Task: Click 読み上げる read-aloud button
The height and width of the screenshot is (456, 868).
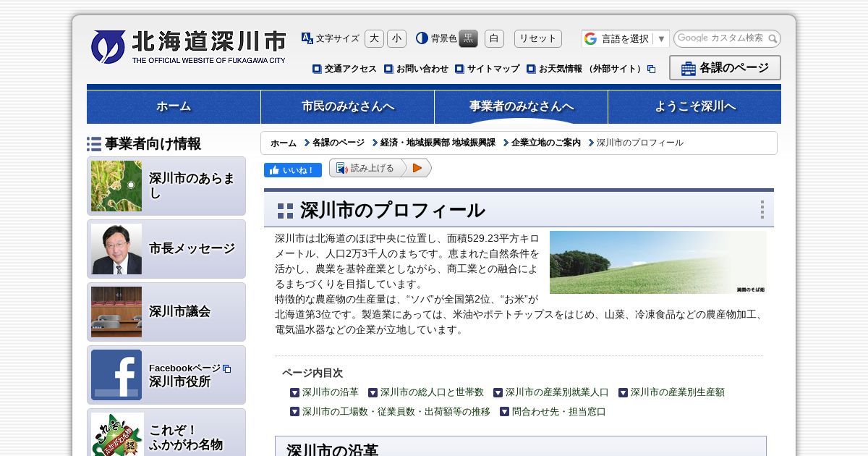Action: click(366, 168)
